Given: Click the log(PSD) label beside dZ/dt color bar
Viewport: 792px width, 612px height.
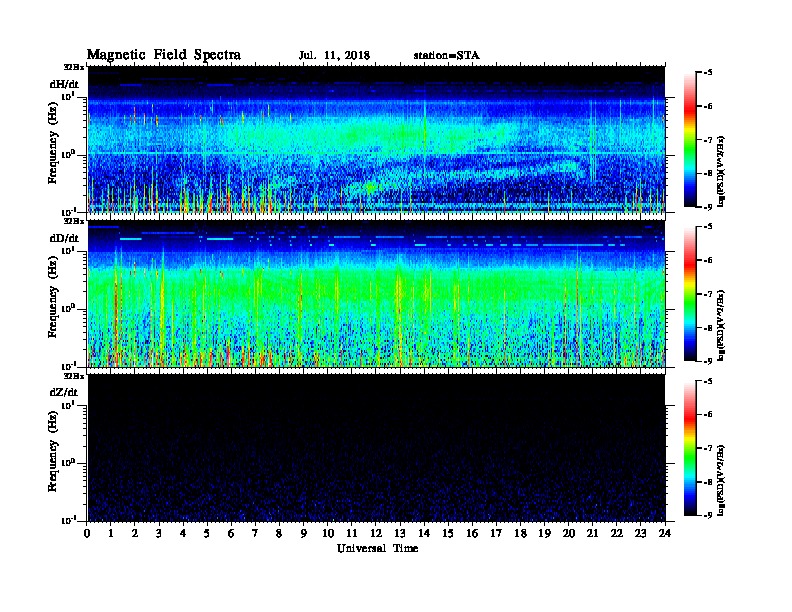Looking at the screenshot, I should pos(721,480).
